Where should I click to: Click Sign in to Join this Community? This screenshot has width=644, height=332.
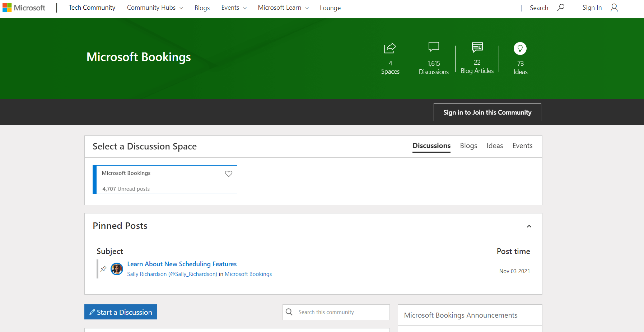(487, 112)
